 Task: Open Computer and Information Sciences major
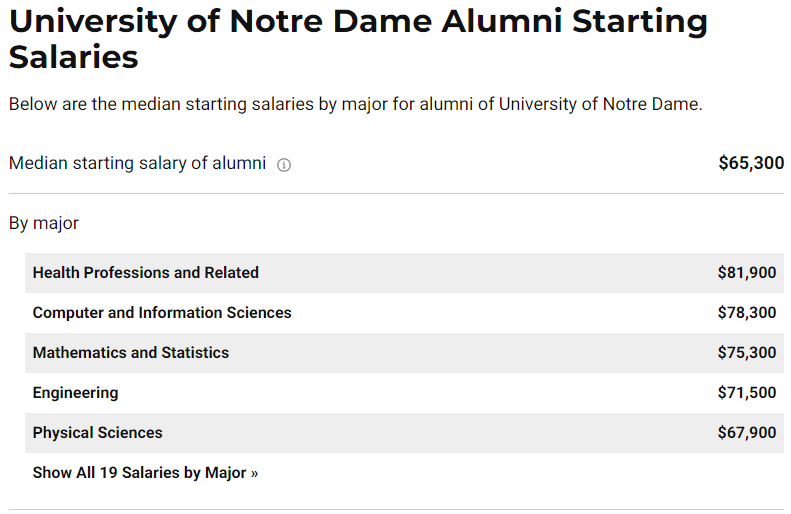tap(162, 313)
